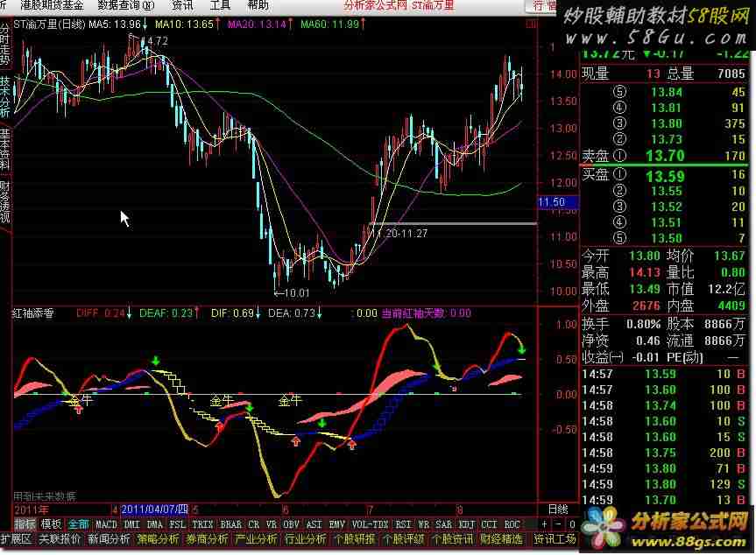The width and height of the screenshot is (756, 555).
Task: Click the 2011/04/07/四 date marker
Action: pyautogui.click(x=154, y=509)
